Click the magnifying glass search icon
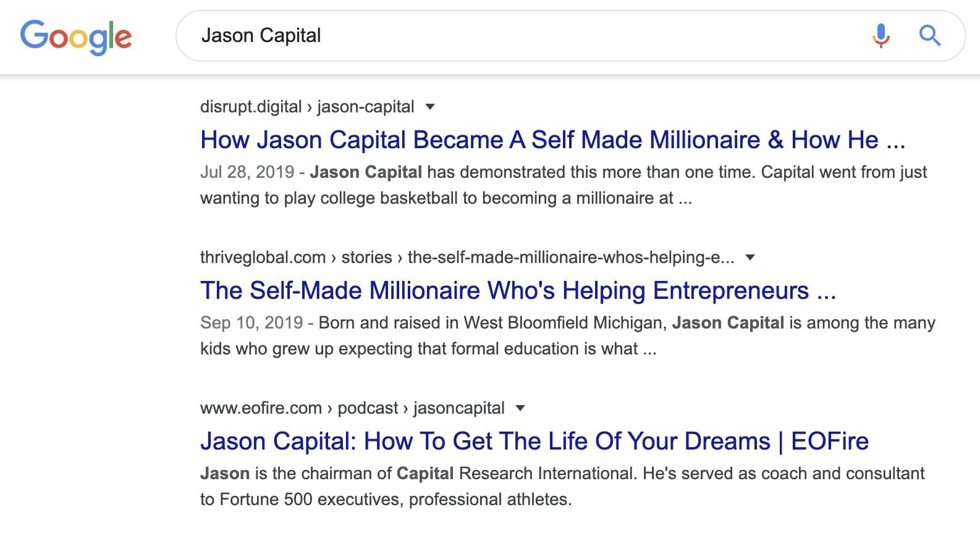The width and height of the screenshot is (980, 536). pyautogui.click(x=929, y=36)
